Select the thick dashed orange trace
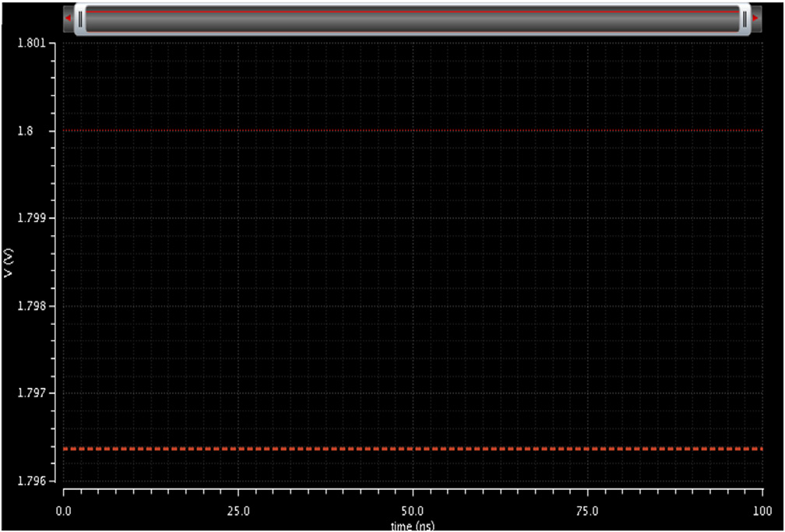 pyautogui.click(x=413, y=449)
